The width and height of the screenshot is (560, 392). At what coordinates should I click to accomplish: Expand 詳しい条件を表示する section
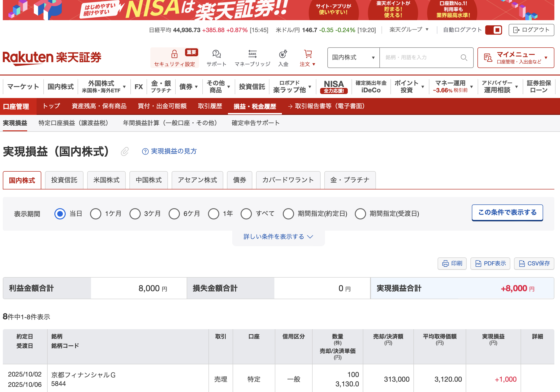(x=278, y=237)
